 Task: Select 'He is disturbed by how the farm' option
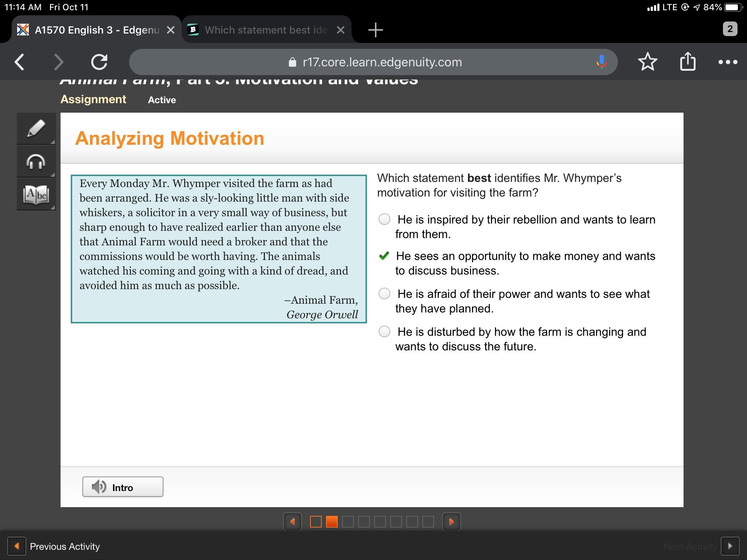pyautogui.click(x=384, y=331)
